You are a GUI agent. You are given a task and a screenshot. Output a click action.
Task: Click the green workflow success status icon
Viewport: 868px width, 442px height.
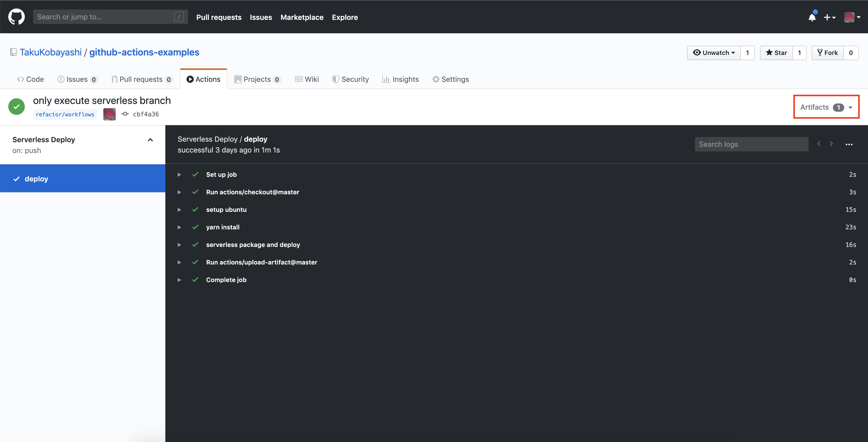pos(16,106)
